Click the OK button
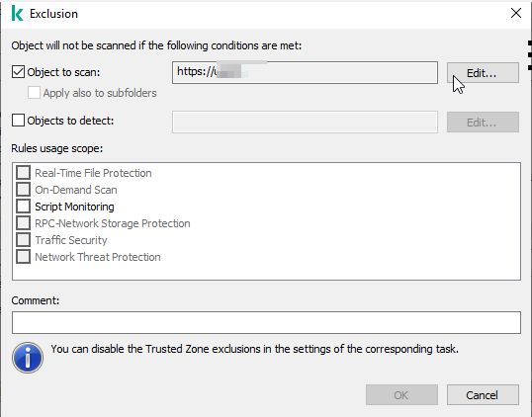The image size is (532, 417). [x=401, y=394]
